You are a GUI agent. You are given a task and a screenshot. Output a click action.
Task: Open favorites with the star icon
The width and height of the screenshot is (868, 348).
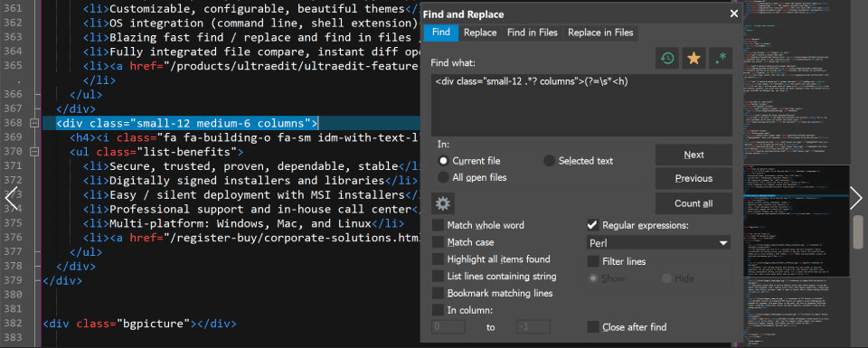(x=693, y=58)
